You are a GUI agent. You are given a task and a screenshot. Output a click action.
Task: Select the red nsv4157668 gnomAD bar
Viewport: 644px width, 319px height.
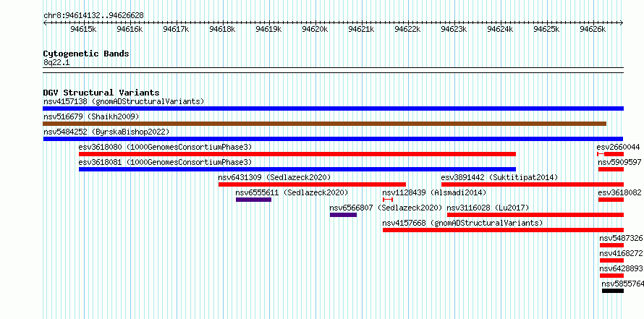503,230
